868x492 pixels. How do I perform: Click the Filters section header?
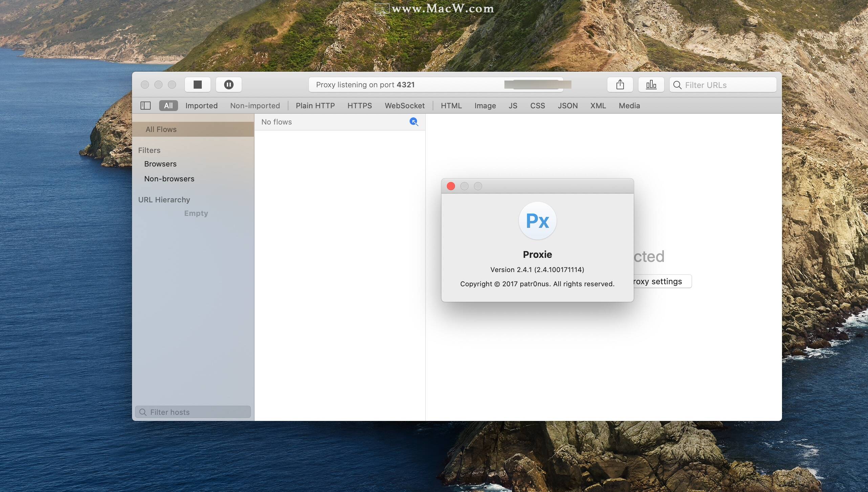coord(149,150)
